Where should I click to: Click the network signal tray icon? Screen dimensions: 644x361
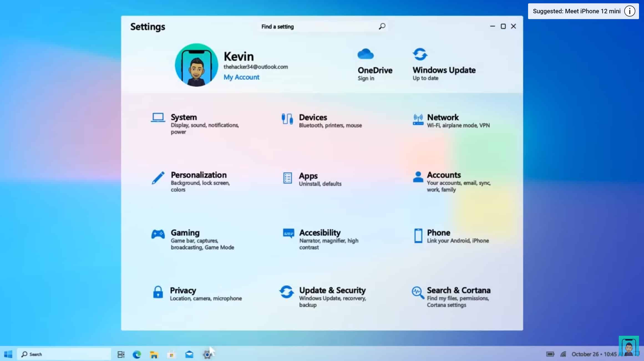click(563, 354)
